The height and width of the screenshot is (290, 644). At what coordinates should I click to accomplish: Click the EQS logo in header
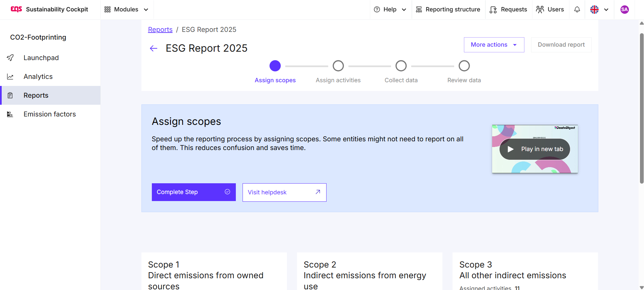point(16,9)
